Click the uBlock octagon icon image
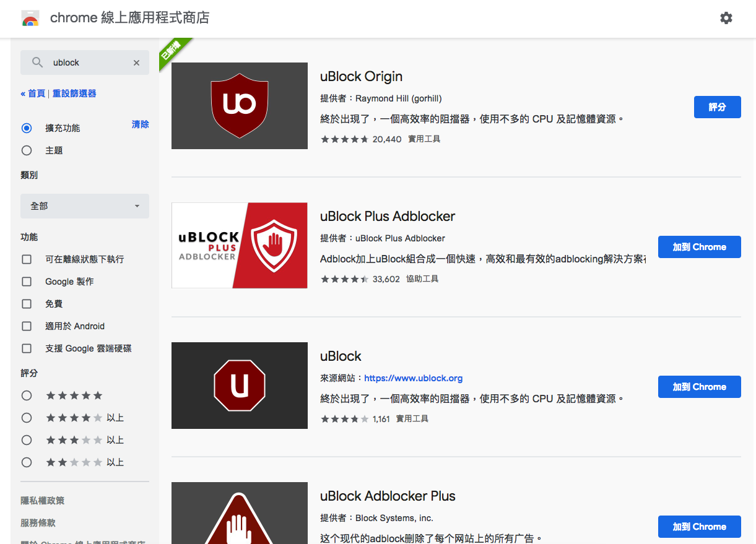Screen dimensions: 756x544 239,386
